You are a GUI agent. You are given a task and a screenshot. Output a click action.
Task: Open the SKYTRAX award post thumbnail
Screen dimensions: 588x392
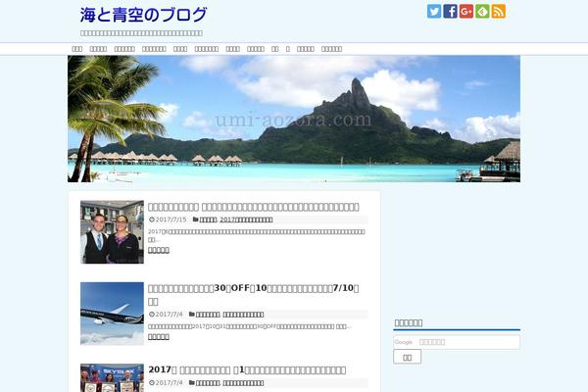pos(112,377)
